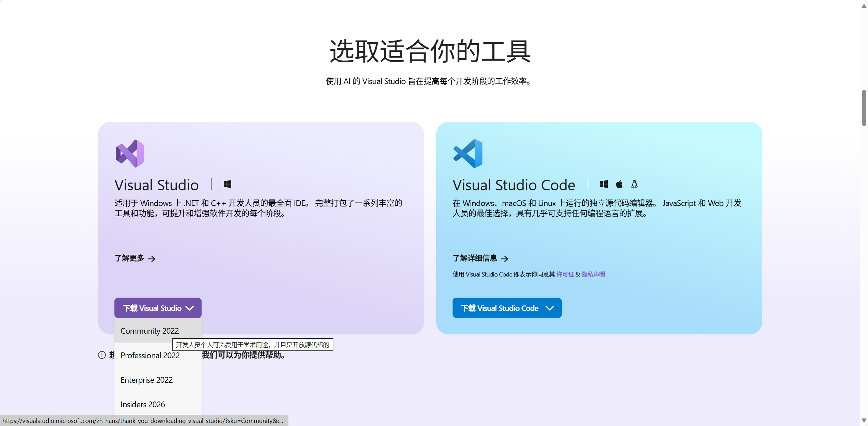The height and width of the screenshot is (426, 868).
Task: Click the Linux penguin platform icon
Action: [634, 184]
